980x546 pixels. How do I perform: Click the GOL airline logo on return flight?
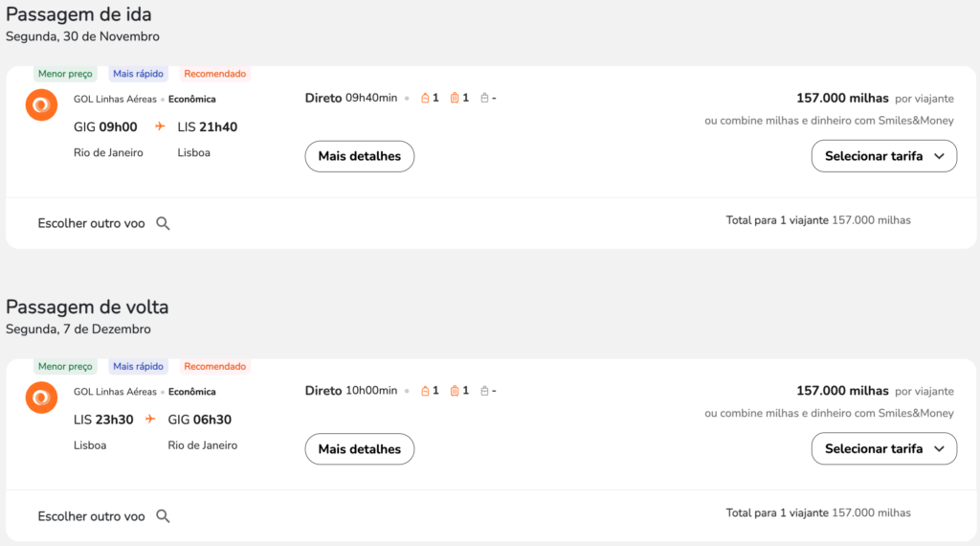point(41,398)
